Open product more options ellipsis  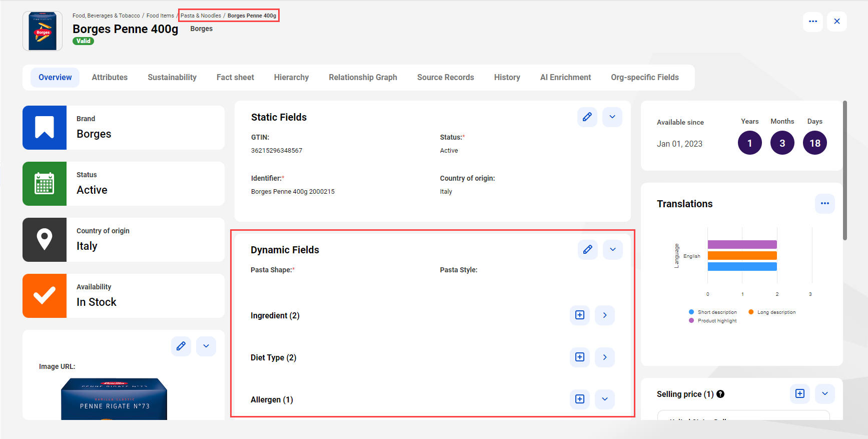click(813, 22)
